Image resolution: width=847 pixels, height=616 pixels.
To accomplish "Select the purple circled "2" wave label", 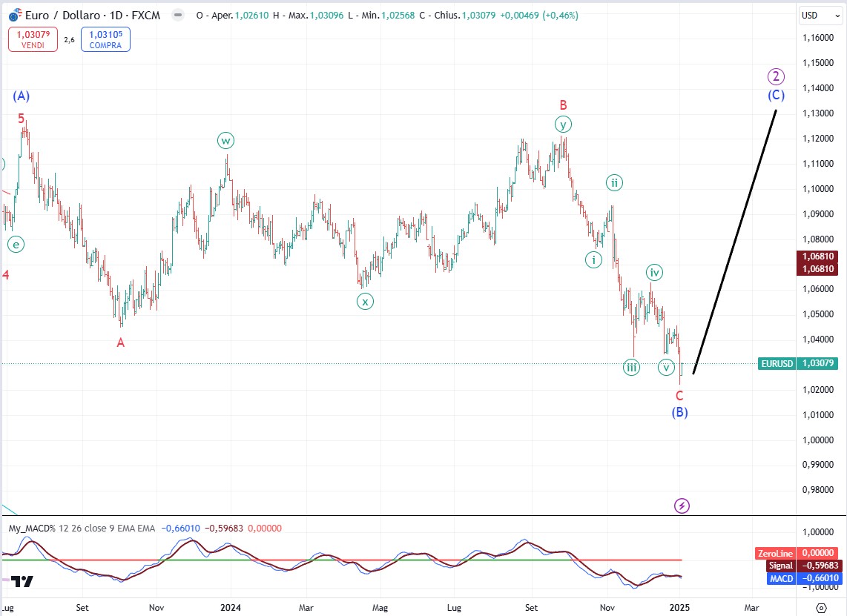I will 777,76.
